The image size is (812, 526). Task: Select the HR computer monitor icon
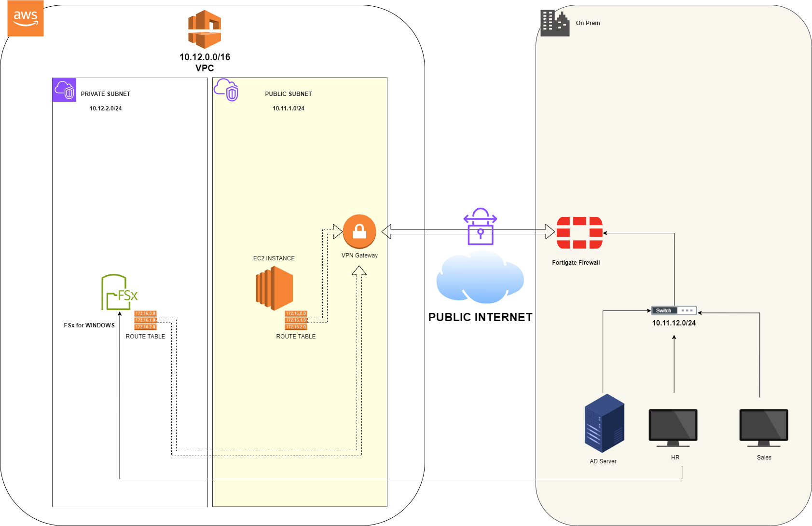[673, 428]
